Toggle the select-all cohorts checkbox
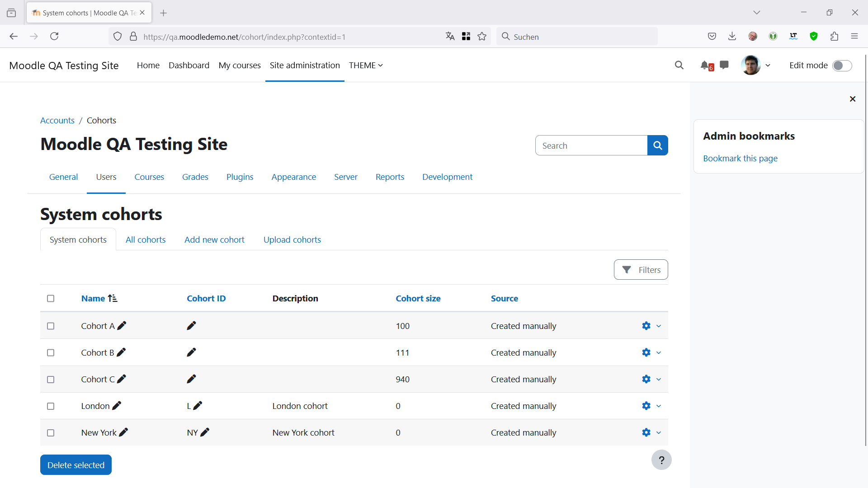The image size is (868, 488). click(51, 298)
